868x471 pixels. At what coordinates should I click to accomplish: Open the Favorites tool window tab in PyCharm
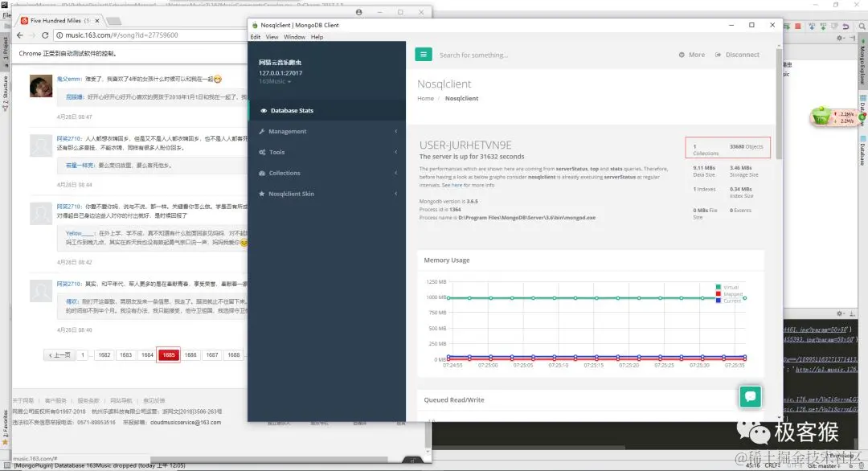coord(5,428)
